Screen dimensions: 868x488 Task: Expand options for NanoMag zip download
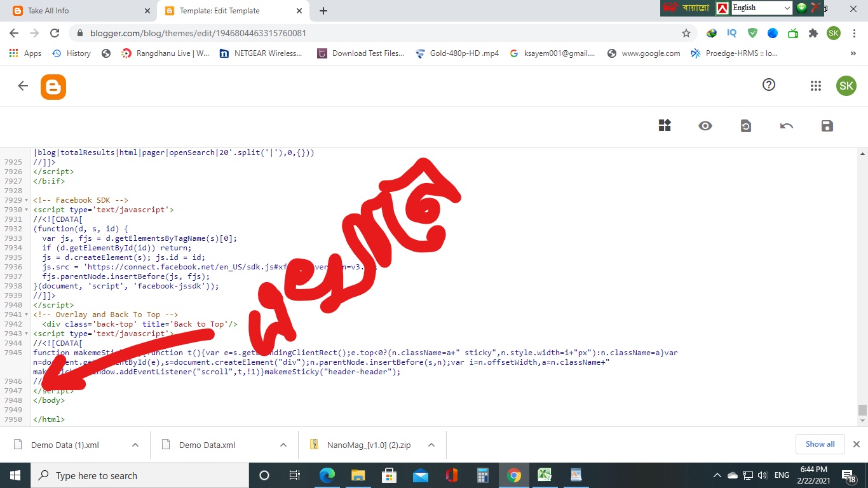pos(431,445)
